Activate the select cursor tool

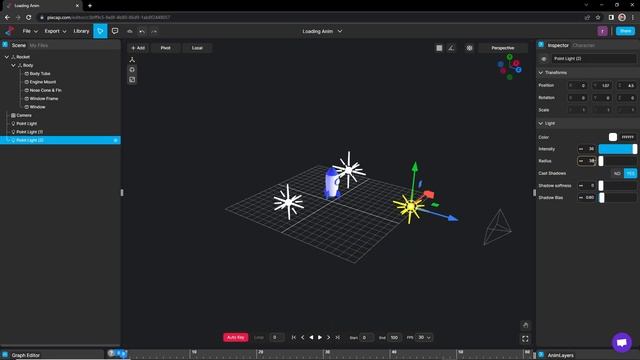tap(100, 31)
